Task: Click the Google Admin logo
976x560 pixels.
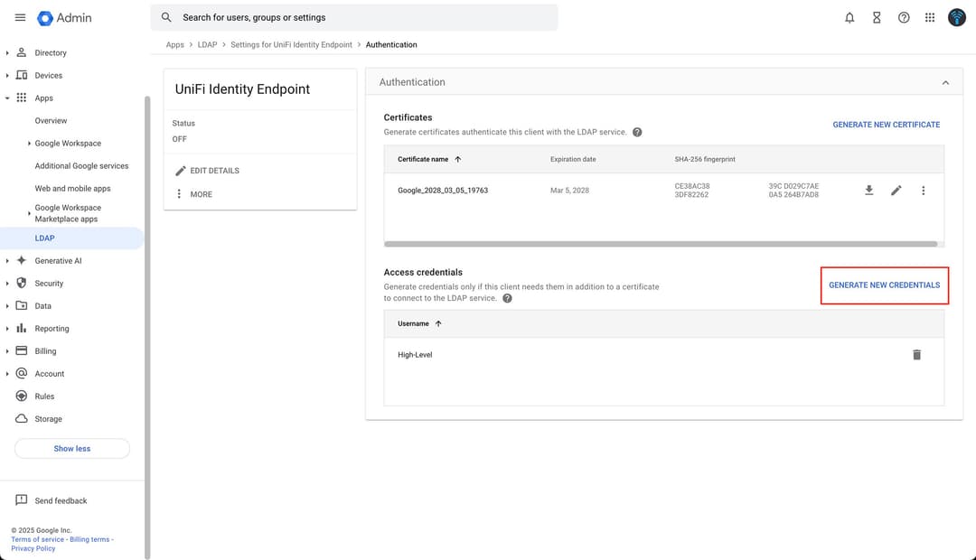Action: tap(64, 18)
